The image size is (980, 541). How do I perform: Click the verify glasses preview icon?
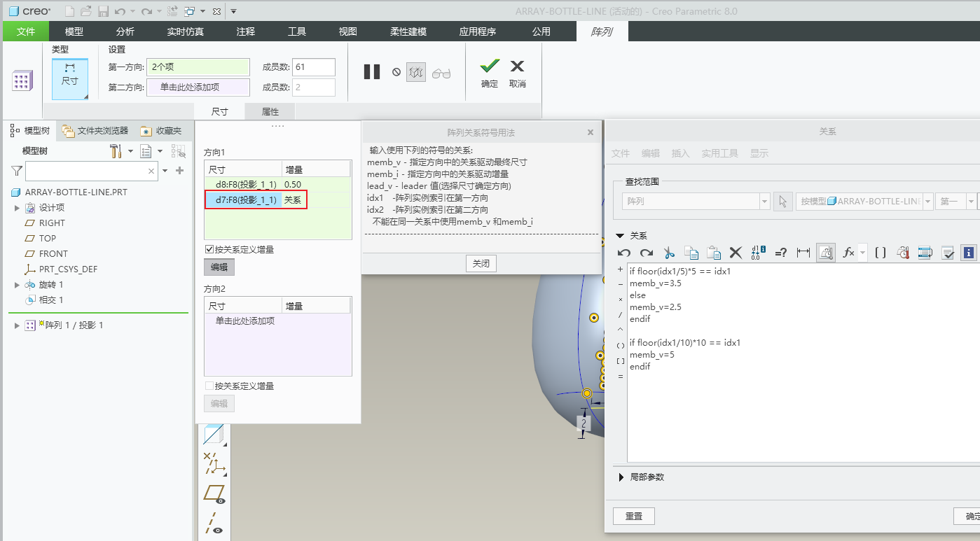pos(441,73)
